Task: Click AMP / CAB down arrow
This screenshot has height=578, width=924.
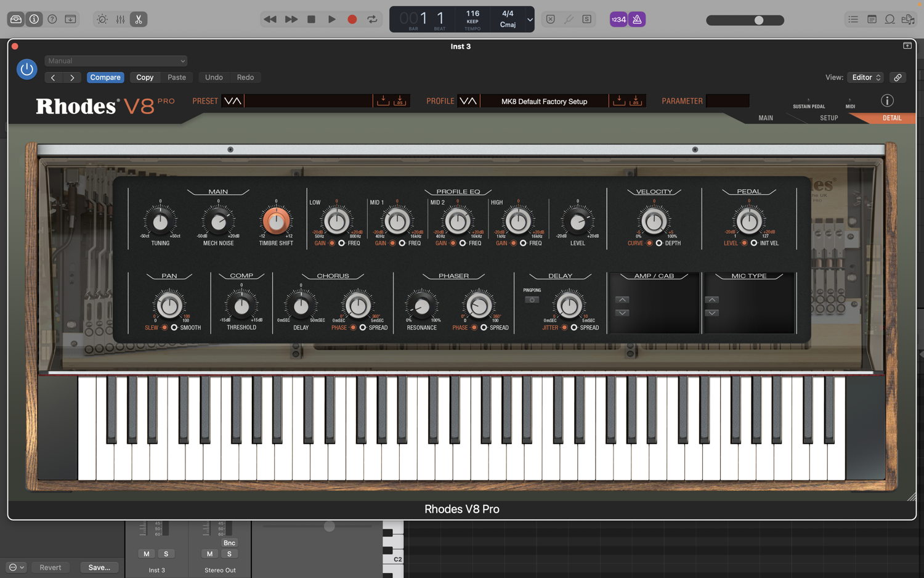Action: [623, 313]
